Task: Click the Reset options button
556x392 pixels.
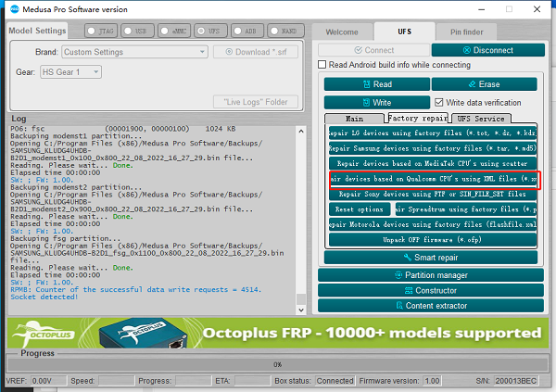Action: click(360, 209)
